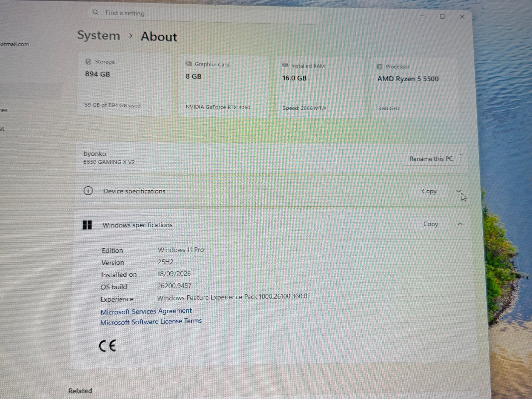
Task: Select the Feature Experience Pack text
Action: [232, 297]
